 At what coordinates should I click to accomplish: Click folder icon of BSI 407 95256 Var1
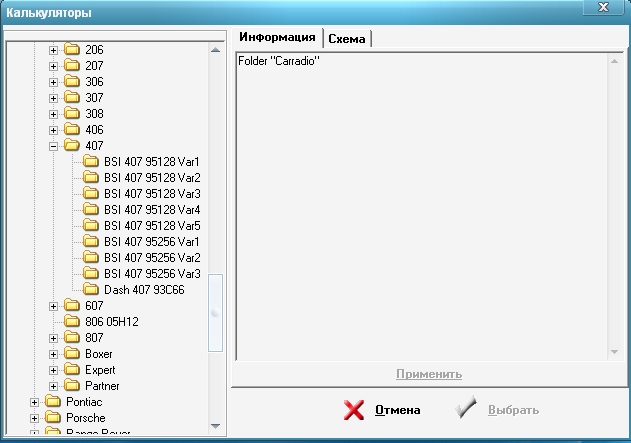(91, 241)
